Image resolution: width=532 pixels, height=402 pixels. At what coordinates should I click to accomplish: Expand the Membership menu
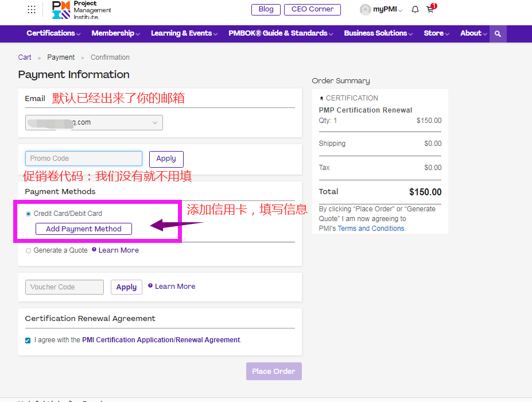(x=116, y=33)
